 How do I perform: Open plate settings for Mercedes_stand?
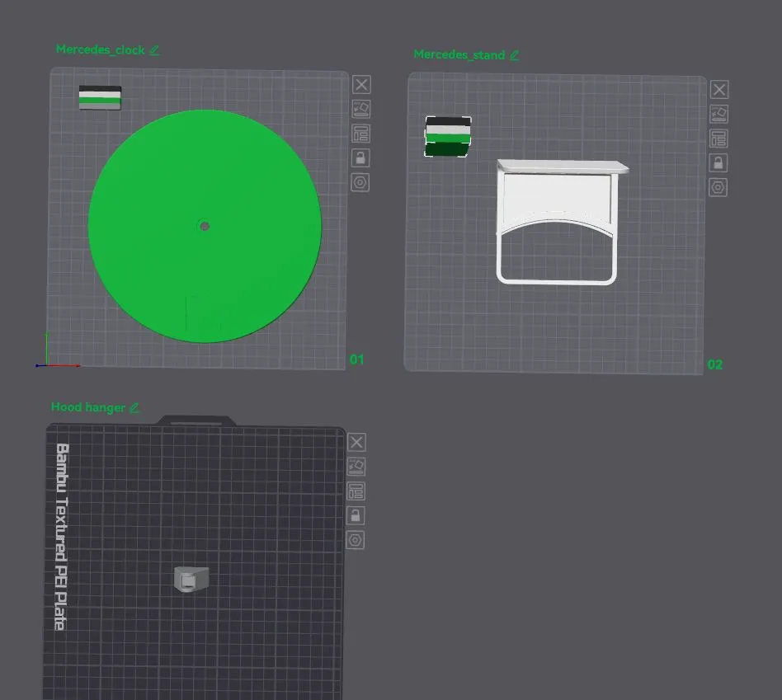[x=718, y=187]
